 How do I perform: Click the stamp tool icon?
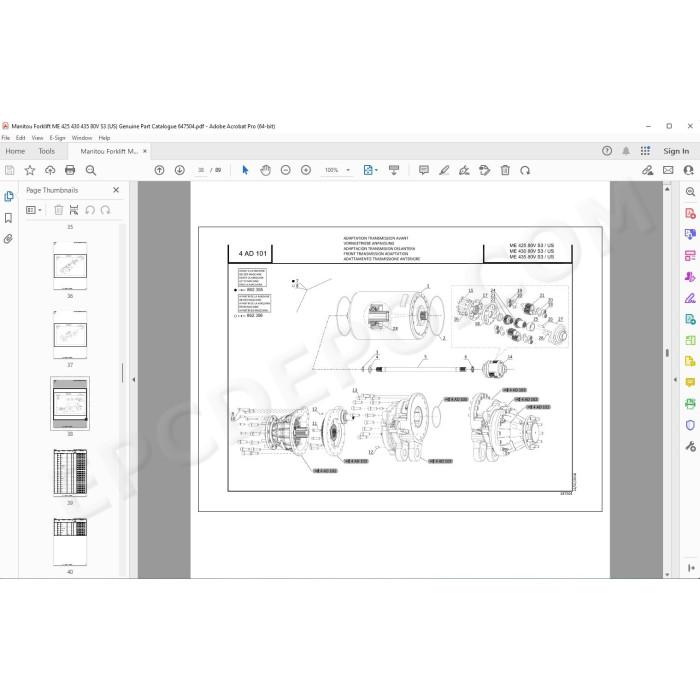[484, 170]
